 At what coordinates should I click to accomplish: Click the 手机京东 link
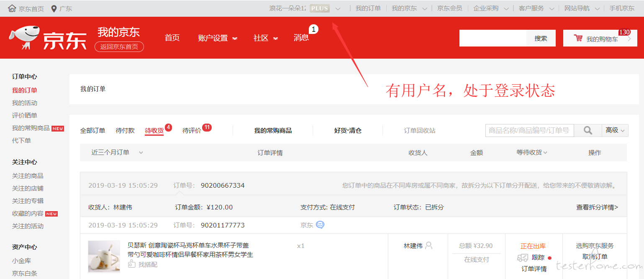tap(622, 8)
